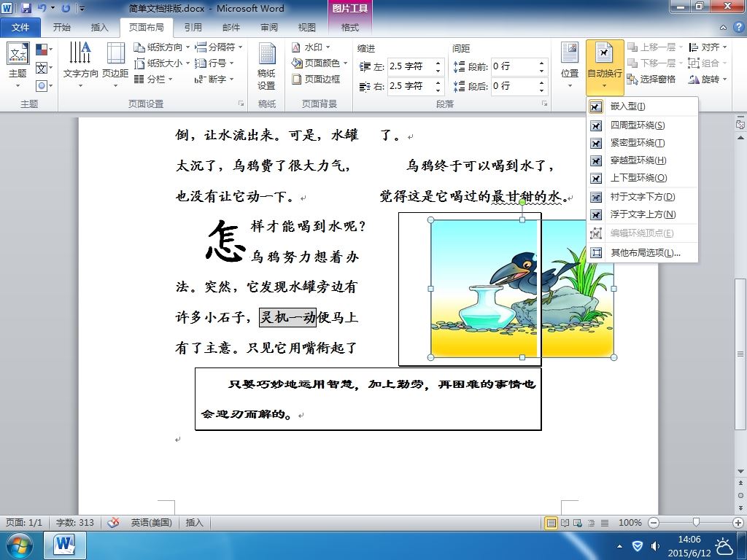
Task: Click zoom in plus button
Action: [x=738, y=523]
